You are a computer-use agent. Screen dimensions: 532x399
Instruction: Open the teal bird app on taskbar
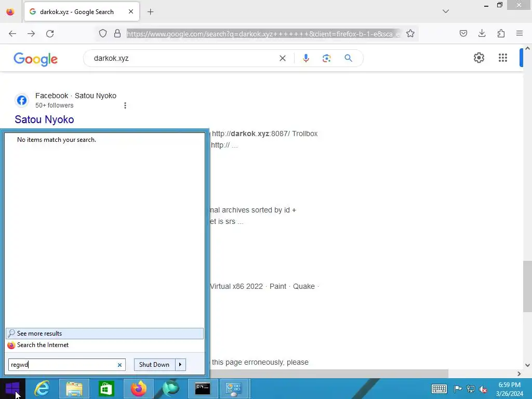point(170,389)
